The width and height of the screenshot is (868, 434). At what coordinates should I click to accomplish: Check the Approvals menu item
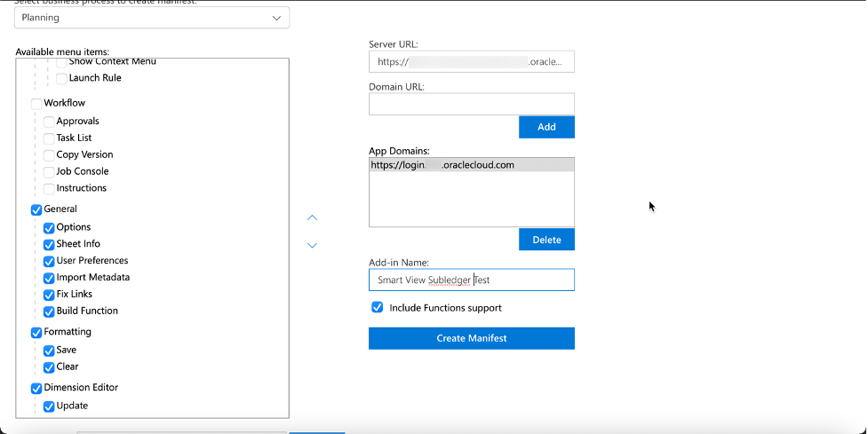coord(49,122)
